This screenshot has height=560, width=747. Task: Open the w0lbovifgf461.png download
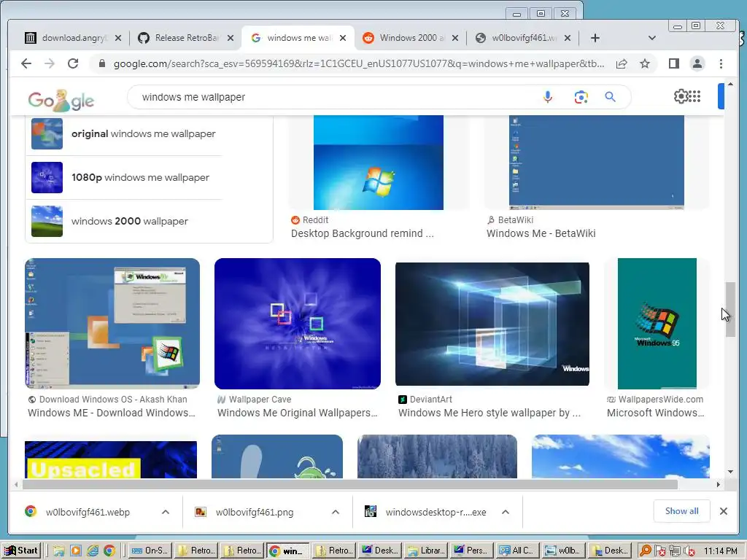tap(255, 513)
